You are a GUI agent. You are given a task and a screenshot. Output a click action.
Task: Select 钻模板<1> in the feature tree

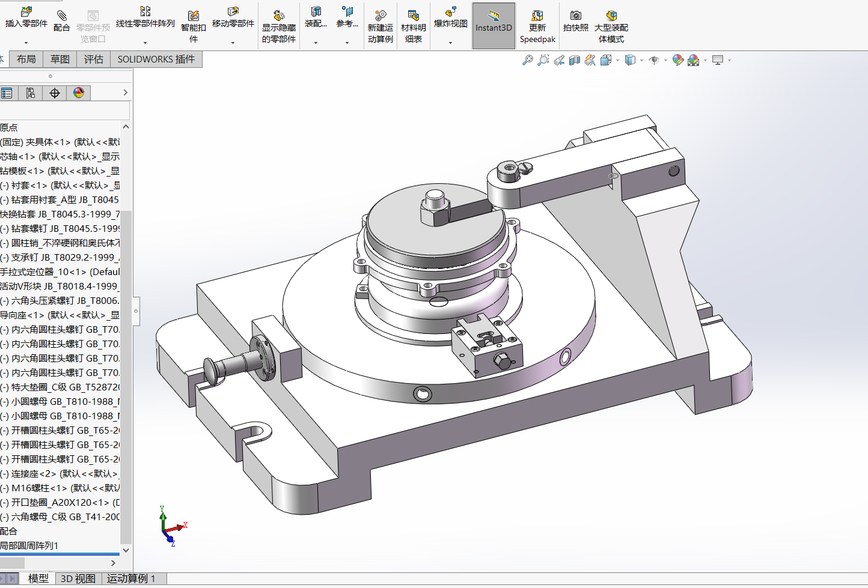pos(60,171)
